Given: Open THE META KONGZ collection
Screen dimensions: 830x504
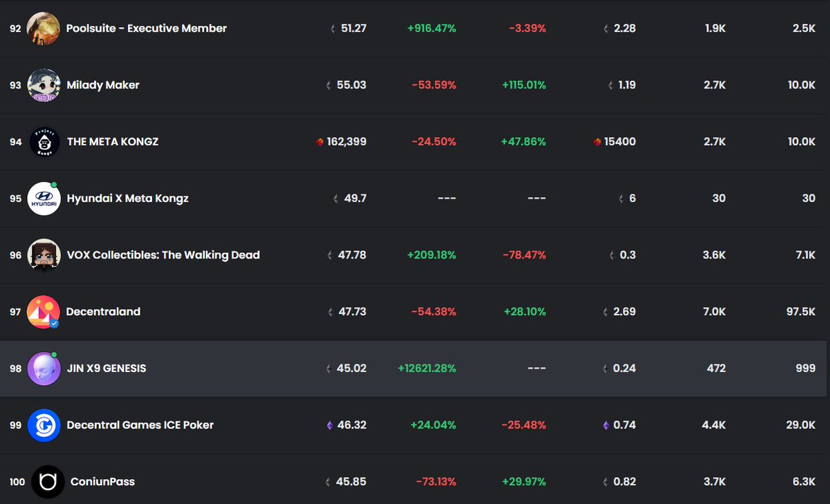Looking at the screenshot, I should click(113, 142).
